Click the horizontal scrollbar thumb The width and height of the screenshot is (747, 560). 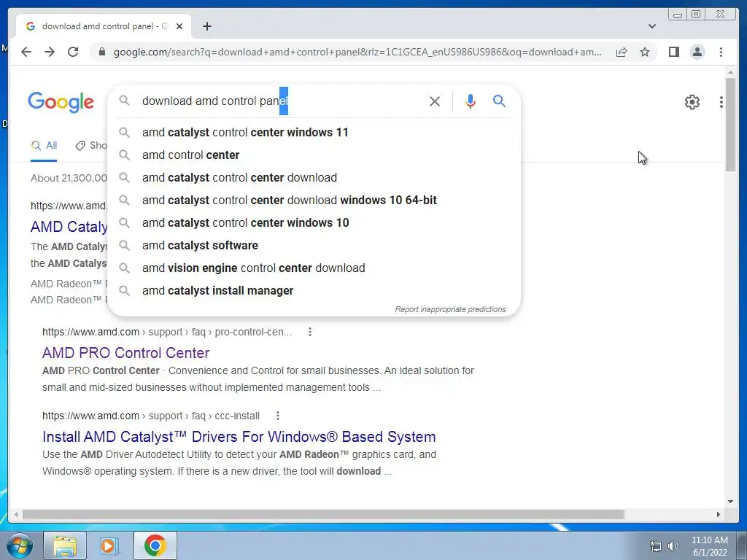[323, 514]
